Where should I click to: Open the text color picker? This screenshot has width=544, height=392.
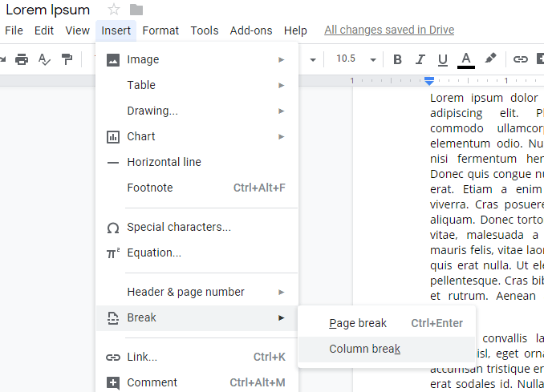coord(466,59)
